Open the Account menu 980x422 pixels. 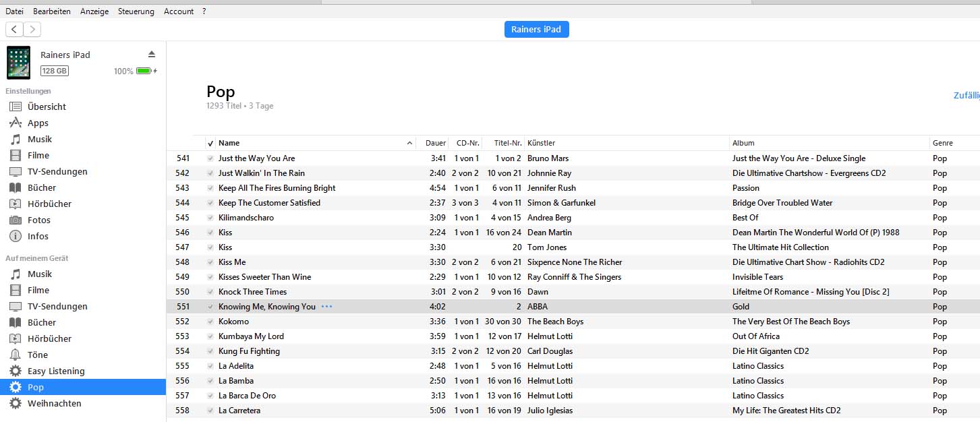click(179, 11)
